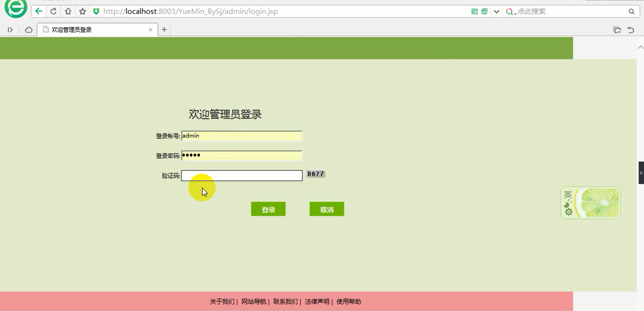The width and height of the screenshot is (644, 311).
Task: Click the green 取消 button
Action: (x=327, y=209)
